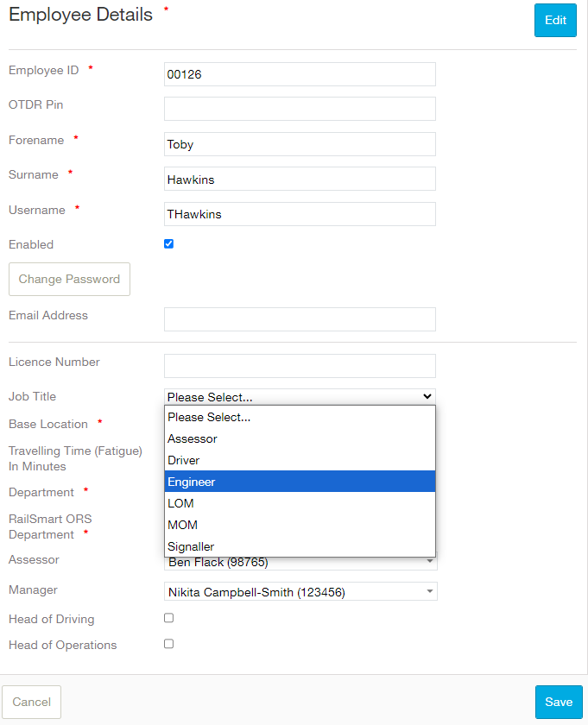588x725 pixels.
Task: Click into the OTDR Pin field
Action: 300,109
